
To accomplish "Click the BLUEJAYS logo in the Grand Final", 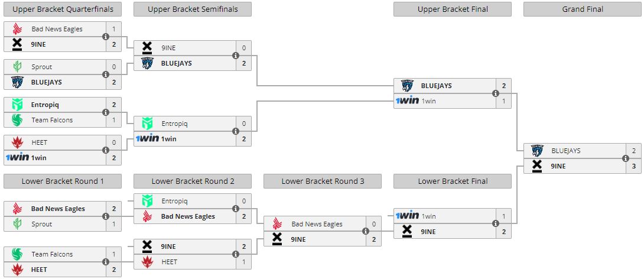I will point(537,151).
